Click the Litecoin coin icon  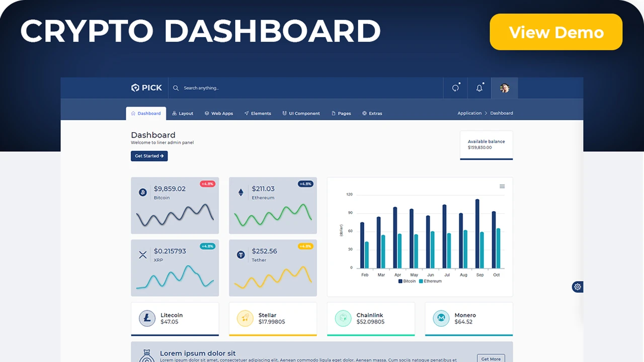pyautogui.click(x=147, y=318)
